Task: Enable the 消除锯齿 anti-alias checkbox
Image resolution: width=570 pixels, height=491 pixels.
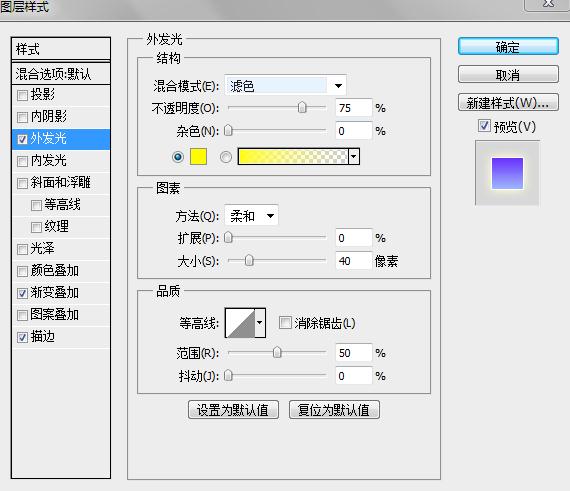Action: point(285,323)
